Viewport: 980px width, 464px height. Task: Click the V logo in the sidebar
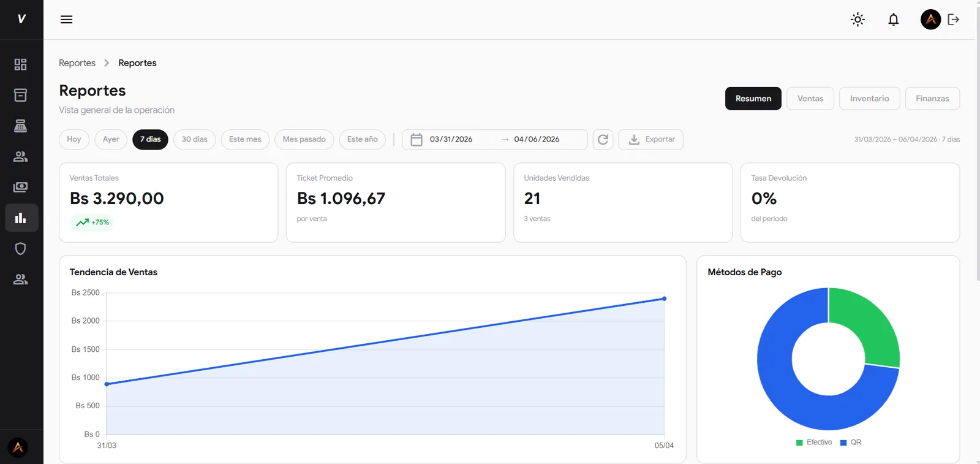click(21, 19)
